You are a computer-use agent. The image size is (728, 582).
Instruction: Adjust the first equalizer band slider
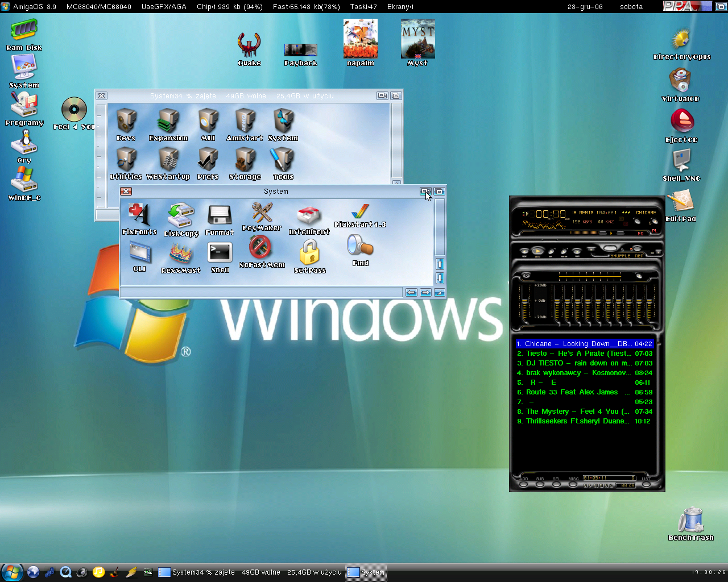557,302
